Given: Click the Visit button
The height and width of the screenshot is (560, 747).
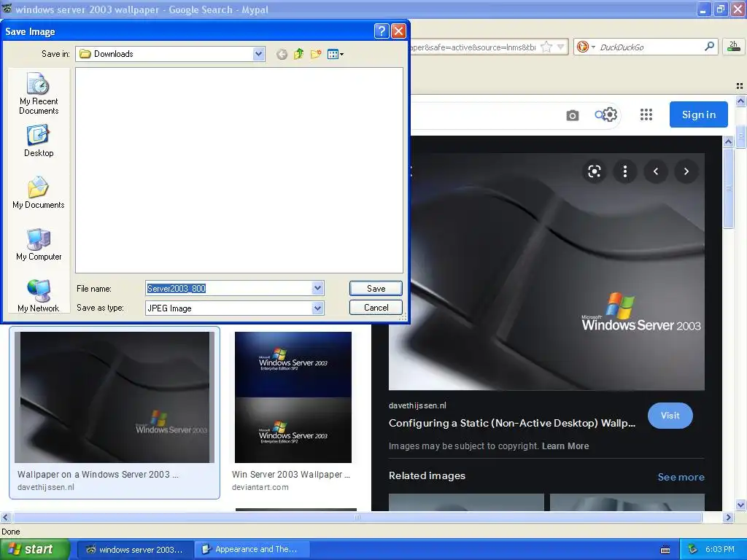Looking at the screenshot, I should tap(670, 415).
